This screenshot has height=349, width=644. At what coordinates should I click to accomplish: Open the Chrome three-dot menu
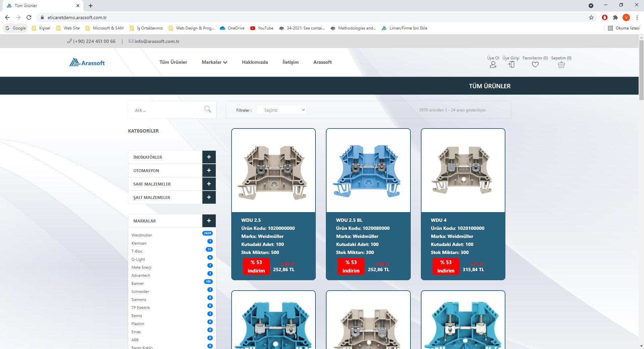[x=637, y=17]
